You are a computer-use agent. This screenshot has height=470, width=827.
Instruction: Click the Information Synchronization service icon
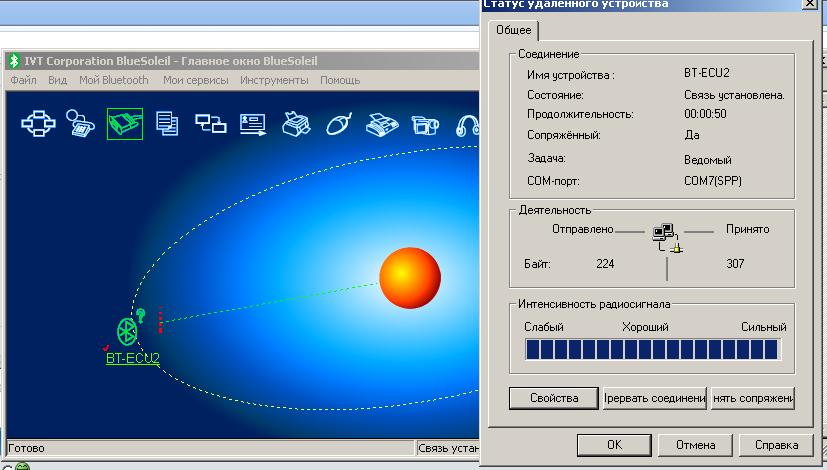click(x=210, y=124)
